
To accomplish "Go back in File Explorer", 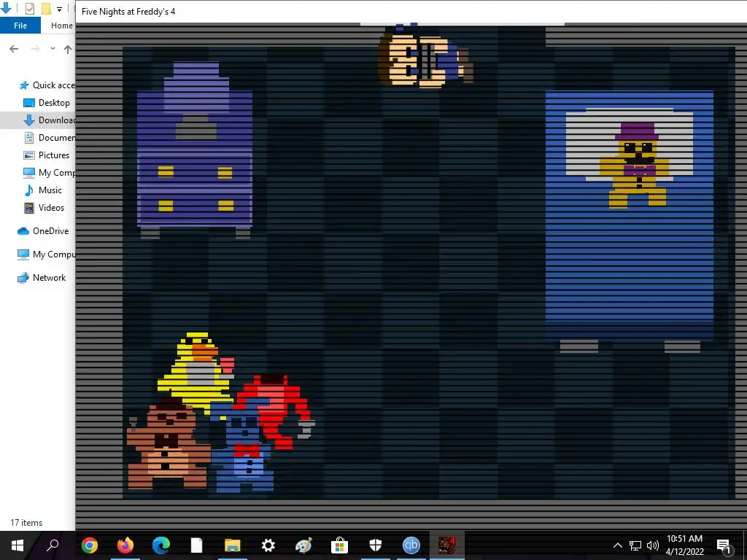I will [x=14, y=49].
